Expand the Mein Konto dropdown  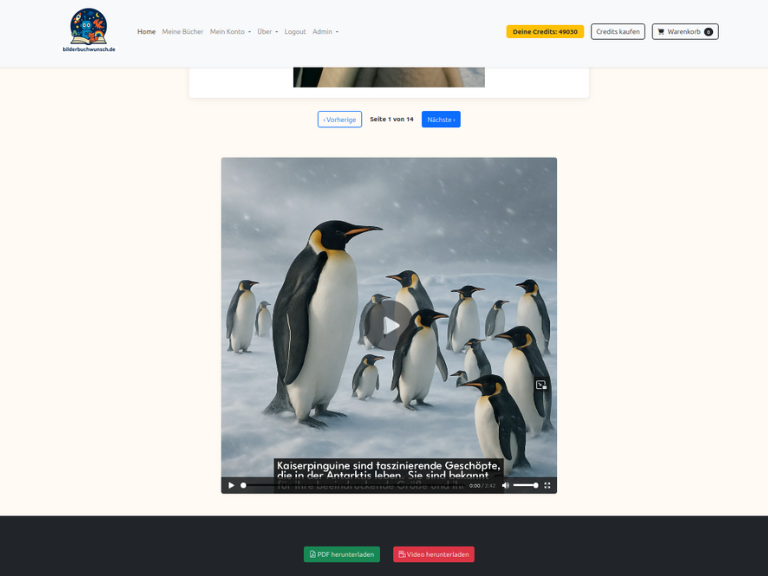tap(230, 32)
